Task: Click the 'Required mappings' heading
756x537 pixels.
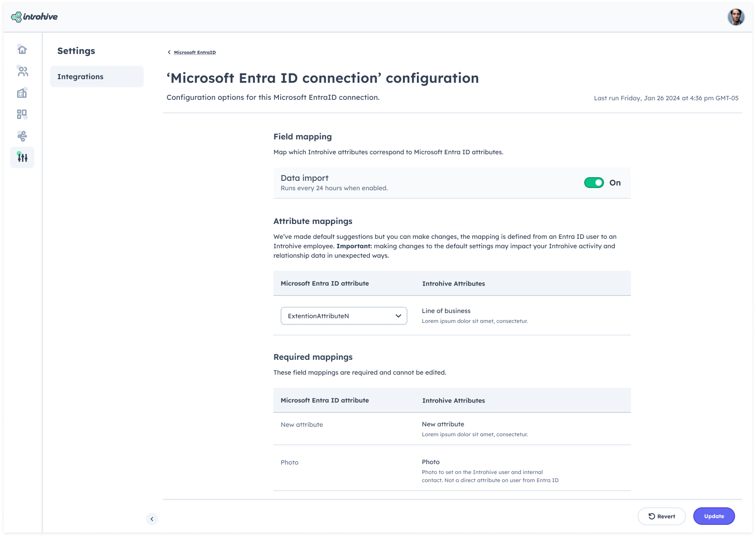Action: (x=313, y=357)
